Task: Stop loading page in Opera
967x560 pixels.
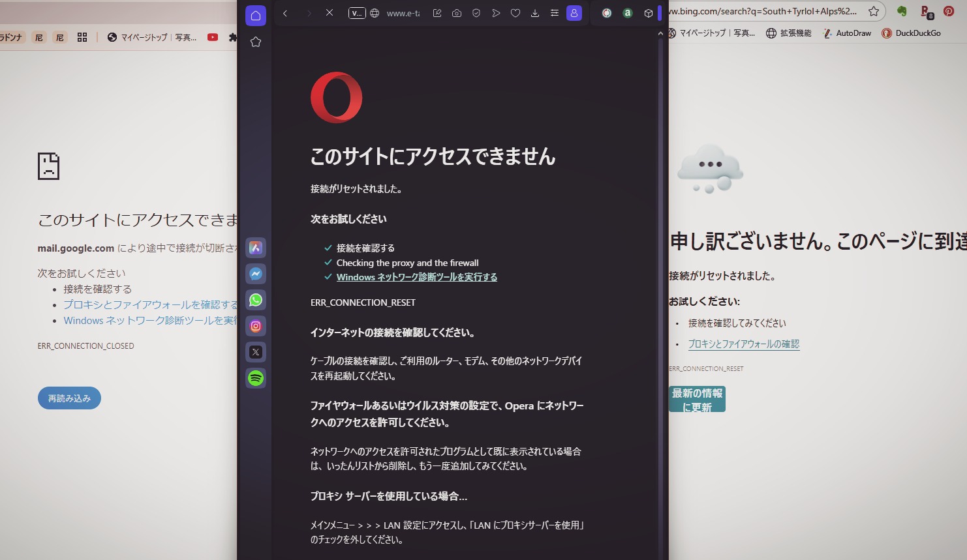Action: (x=330, y=13)
